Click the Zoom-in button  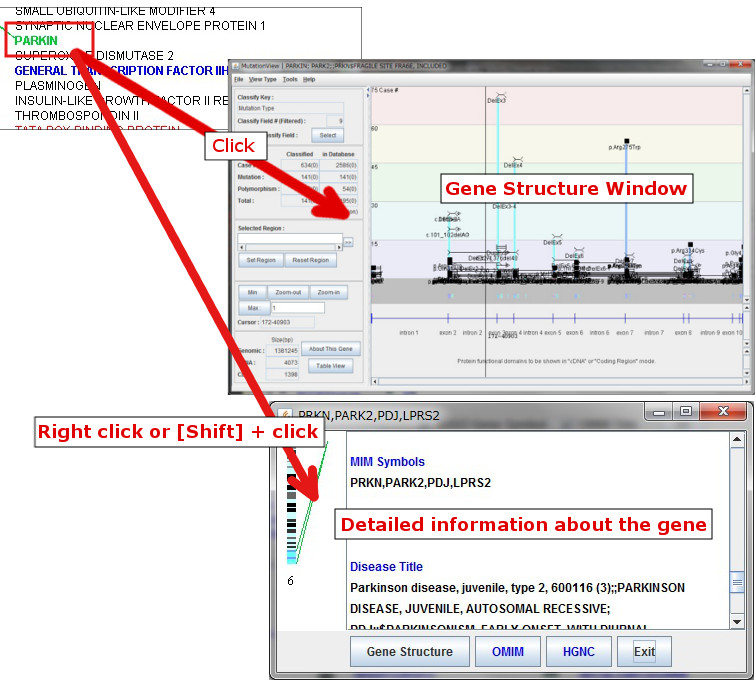328,293
